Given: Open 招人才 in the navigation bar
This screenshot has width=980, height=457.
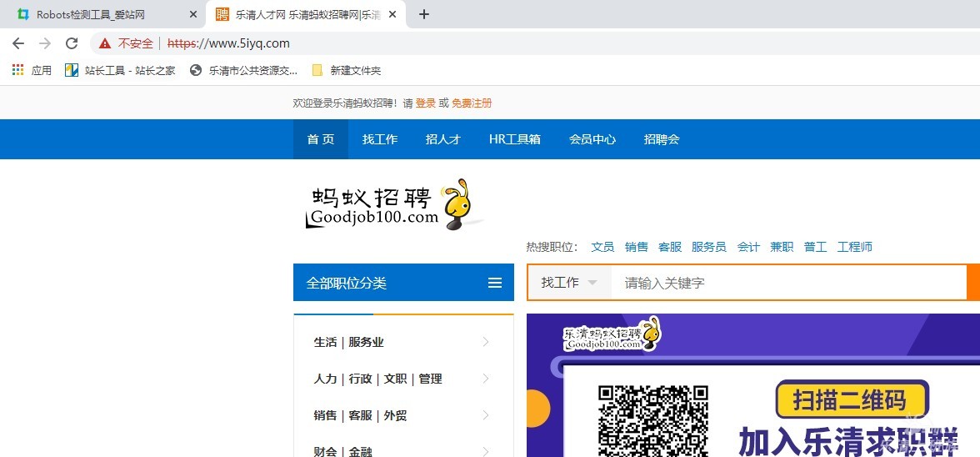Looking at the screenshot, I should coord(442,139).
